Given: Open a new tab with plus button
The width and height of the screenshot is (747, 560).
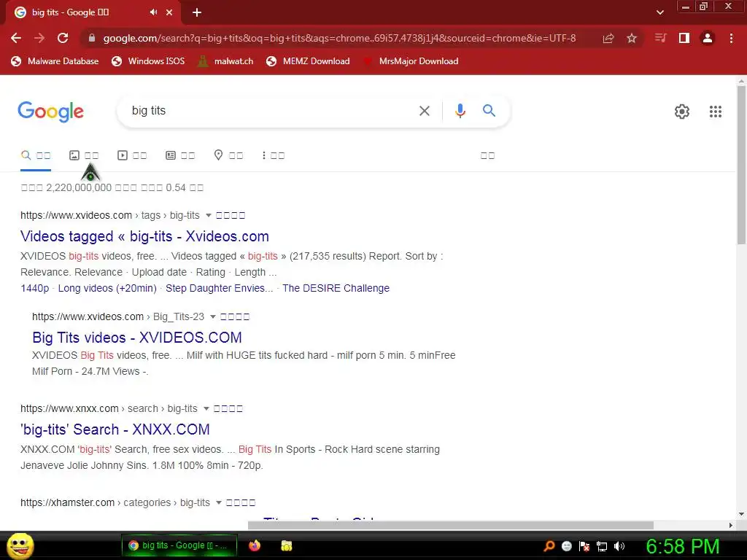Looking at the screenshot, I should [197, 12].
